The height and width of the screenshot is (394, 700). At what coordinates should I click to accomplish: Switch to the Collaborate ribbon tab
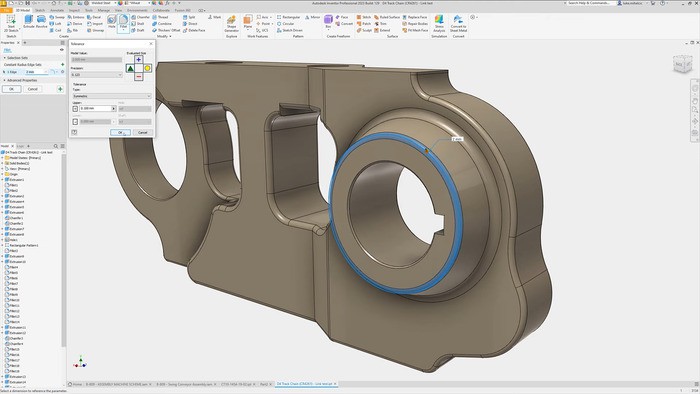tap(161, 10)
